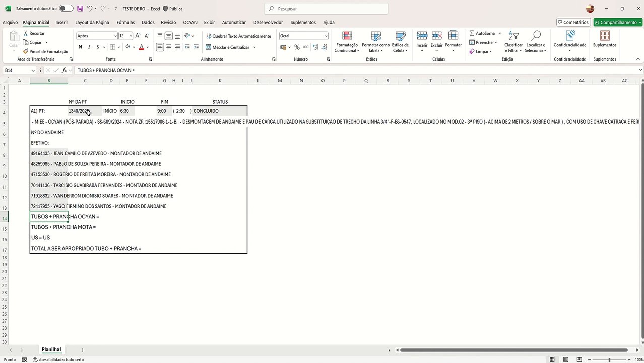
Task: Click the Undo arrow icon
Action: [90, 9]
